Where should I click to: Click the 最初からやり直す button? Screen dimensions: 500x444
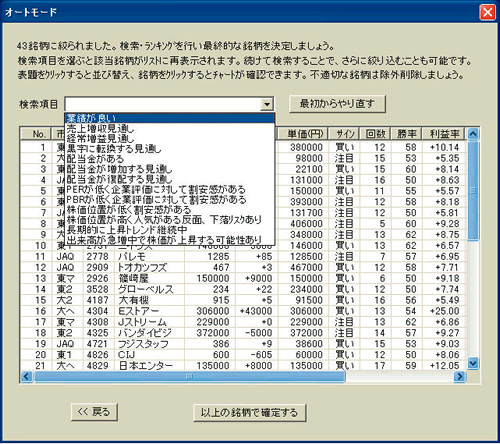[337, 104]
